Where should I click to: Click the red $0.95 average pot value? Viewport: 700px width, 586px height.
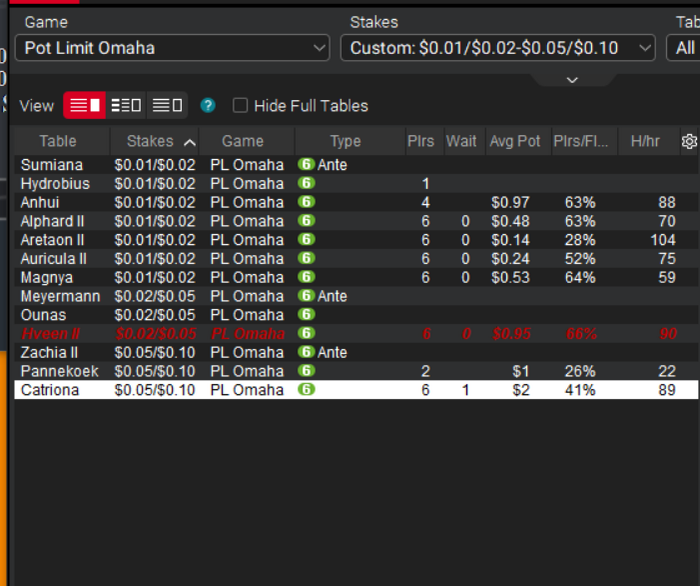coord(512,334)
